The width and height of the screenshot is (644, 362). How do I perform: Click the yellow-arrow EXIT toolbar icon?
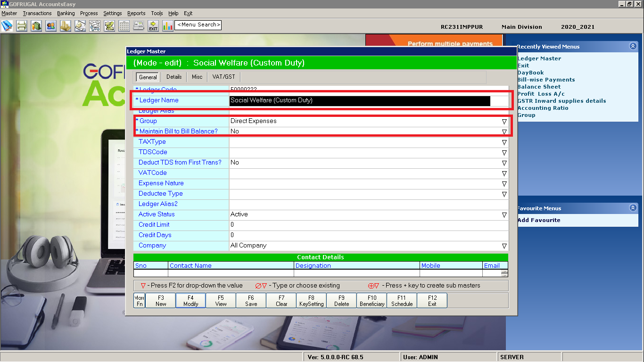[153, 25]
